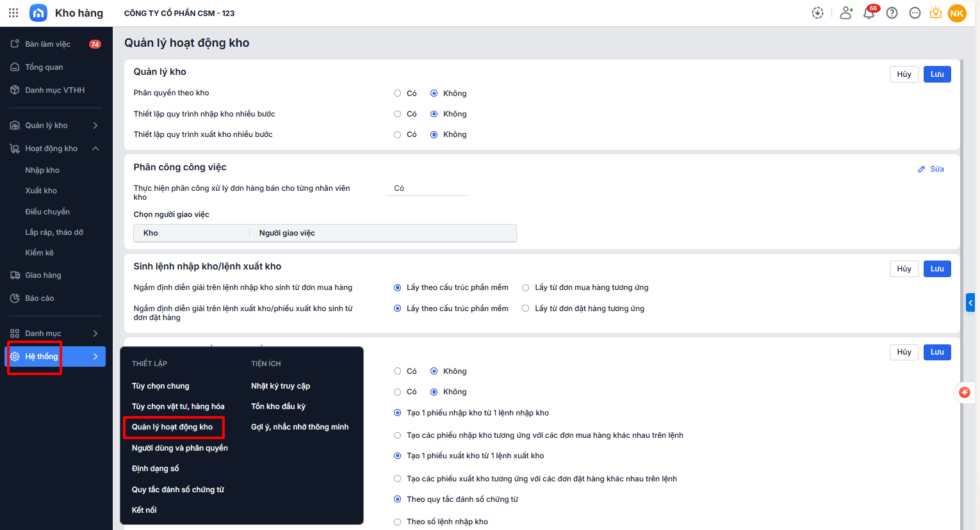Click Lưu button in Quản lý kho section
The image size is (980, 530).
coord(936,74)
